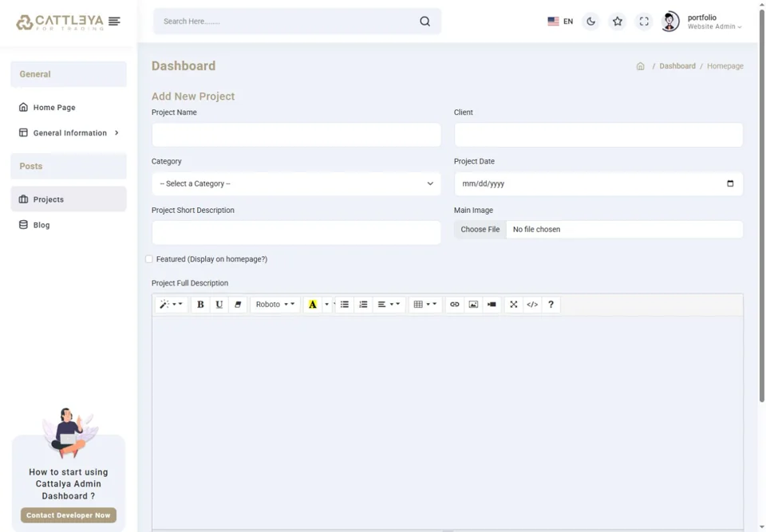This screenshot has height=532, width=766.
Task: Open the Select a Category dropdown
Action: pyautogui.click(x=296, y=183)
